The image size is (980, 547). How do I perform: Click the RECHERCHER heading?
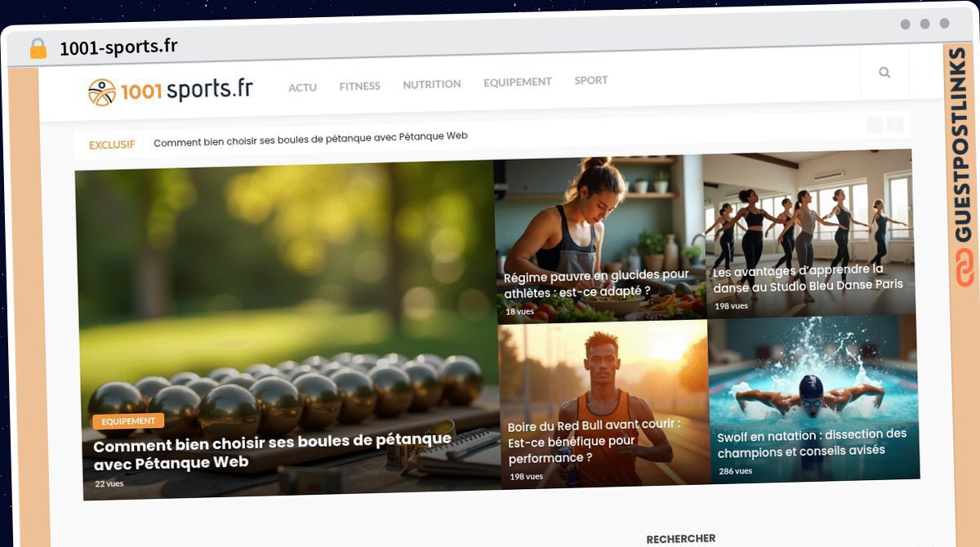point(681,539)
